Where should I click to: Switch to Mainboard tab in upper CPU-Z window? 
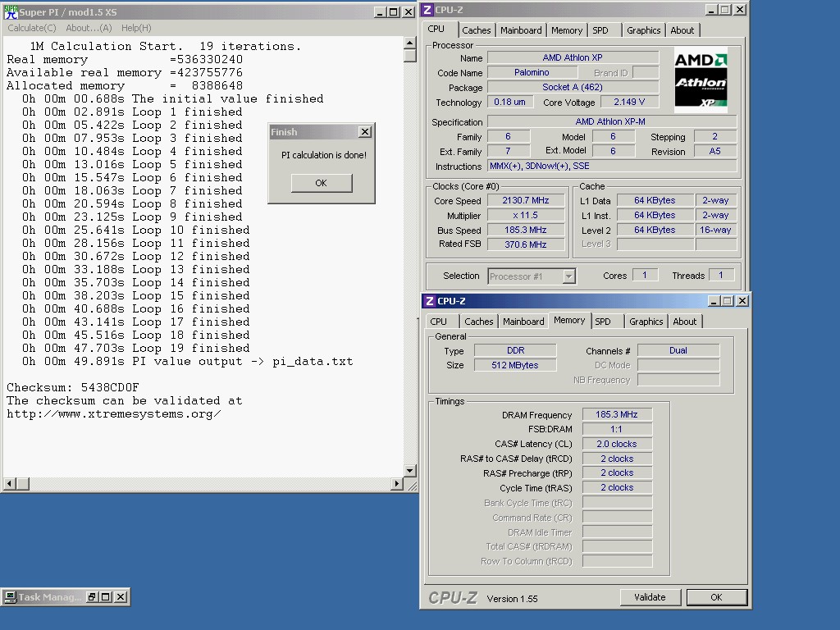tap(521, 30)
